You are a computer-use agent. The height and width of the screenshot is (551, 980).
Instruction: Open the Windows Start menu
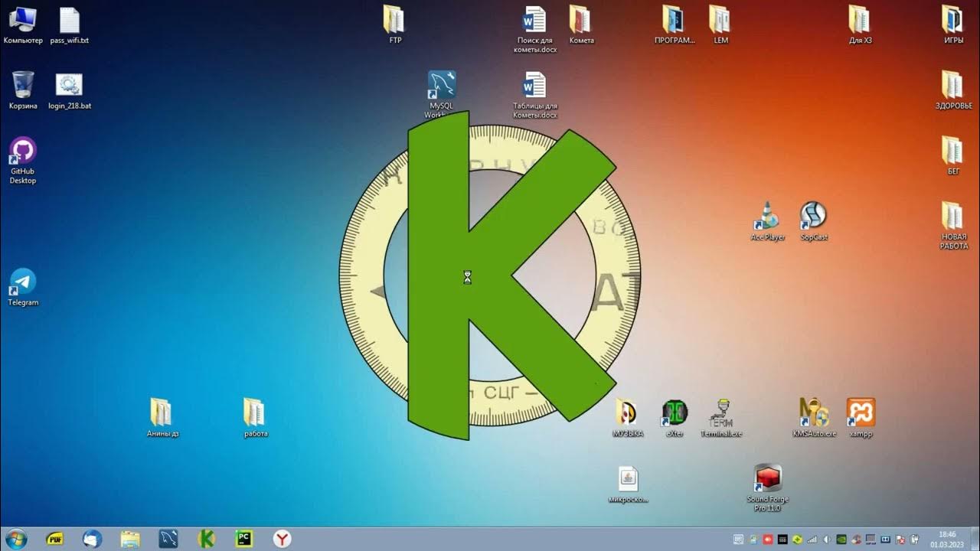[15, 539]
